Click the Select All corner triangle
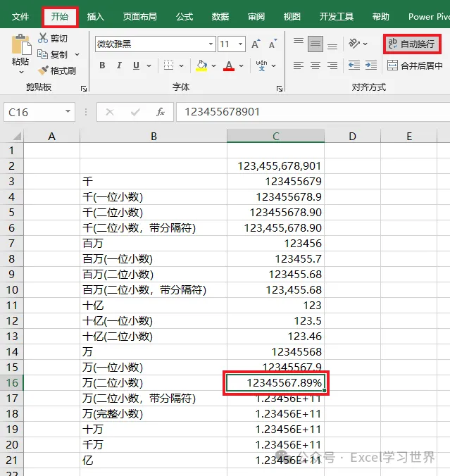The height and width of the screenshot is (476, 450). 17,136
